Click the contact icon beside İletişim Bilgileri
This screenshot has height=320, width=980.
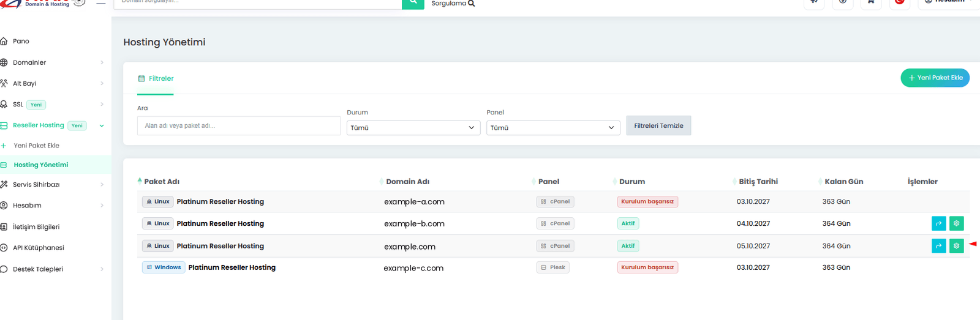tap(4, 226)
